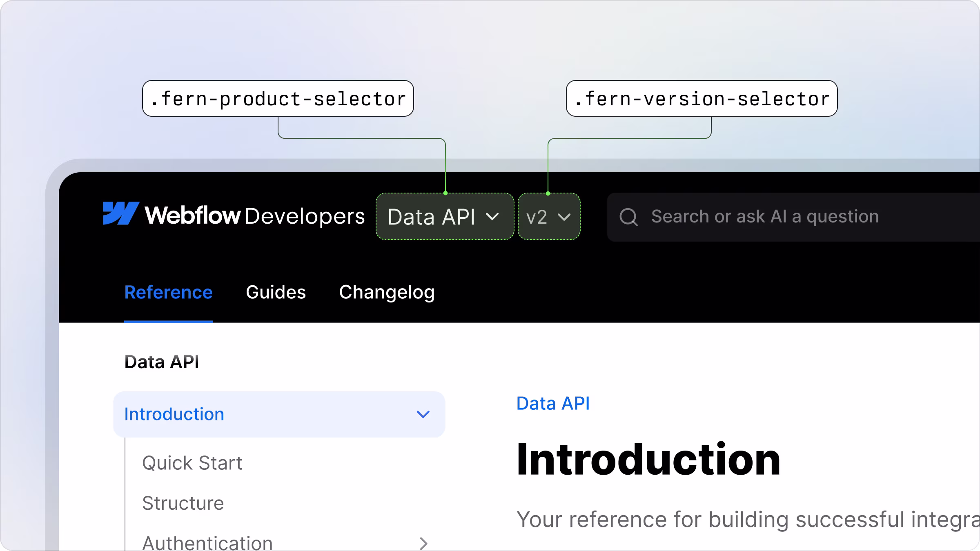This screenshot has width=980, height=551.
Task: Open the Quick Start page
Action: [192, 462]
